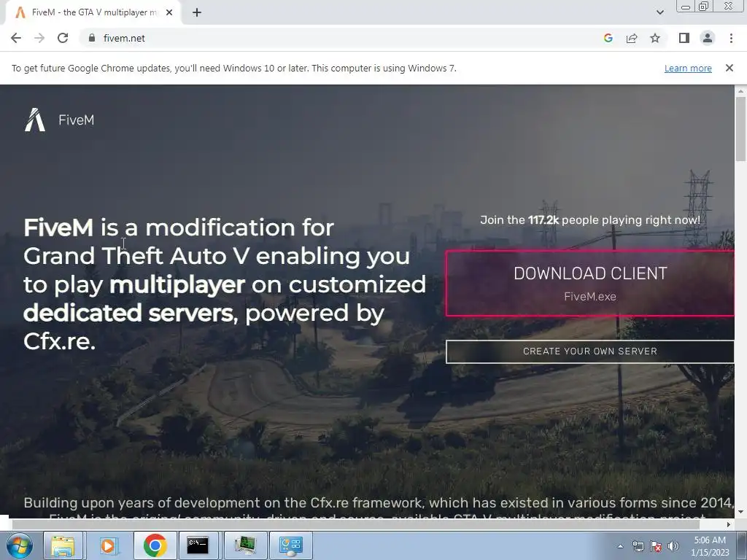Open the Chrome three-dot menu
This screenshot has height=560, width=747.
coord(731,38)
